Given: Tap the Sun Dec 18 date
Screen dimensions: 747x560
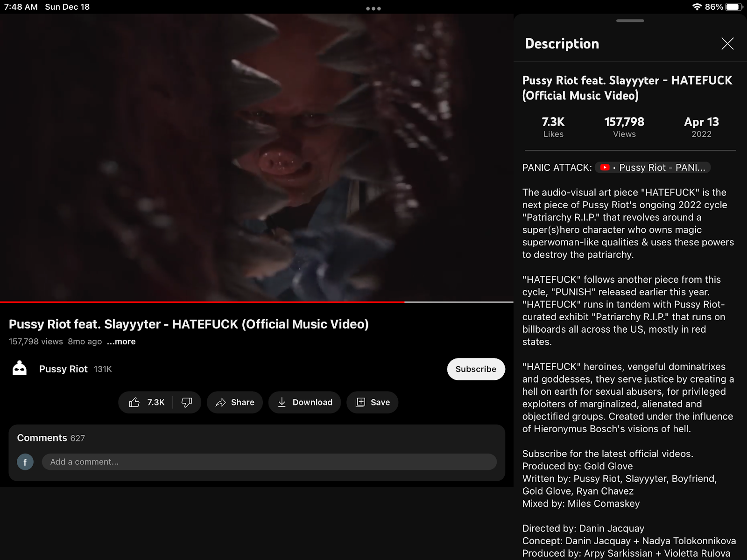Looking at the screenshot, I should click(67, 7).
